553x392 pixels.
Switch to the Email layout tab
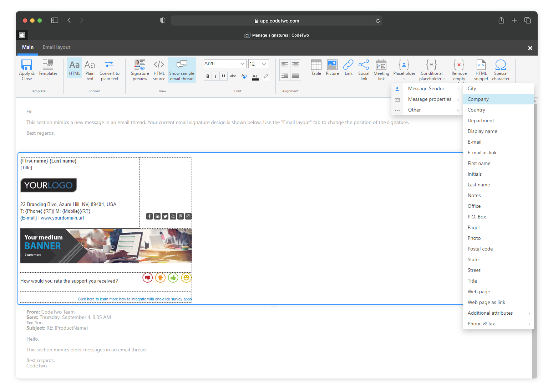point(56,47)
